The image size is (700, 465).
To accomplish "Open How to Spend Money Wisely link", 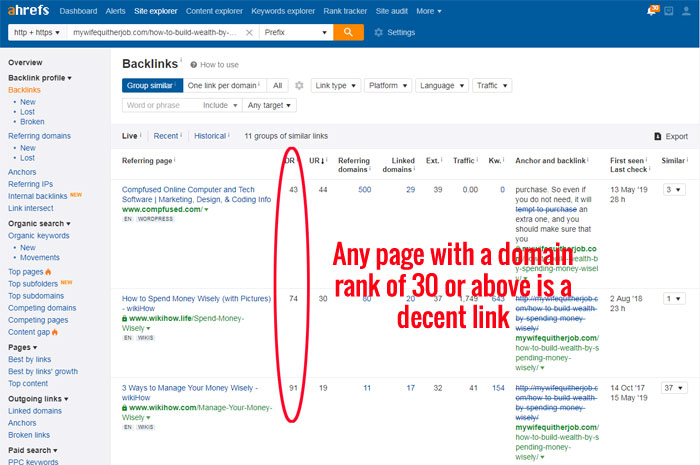I will pyautogui.click(x=196, y=303).
